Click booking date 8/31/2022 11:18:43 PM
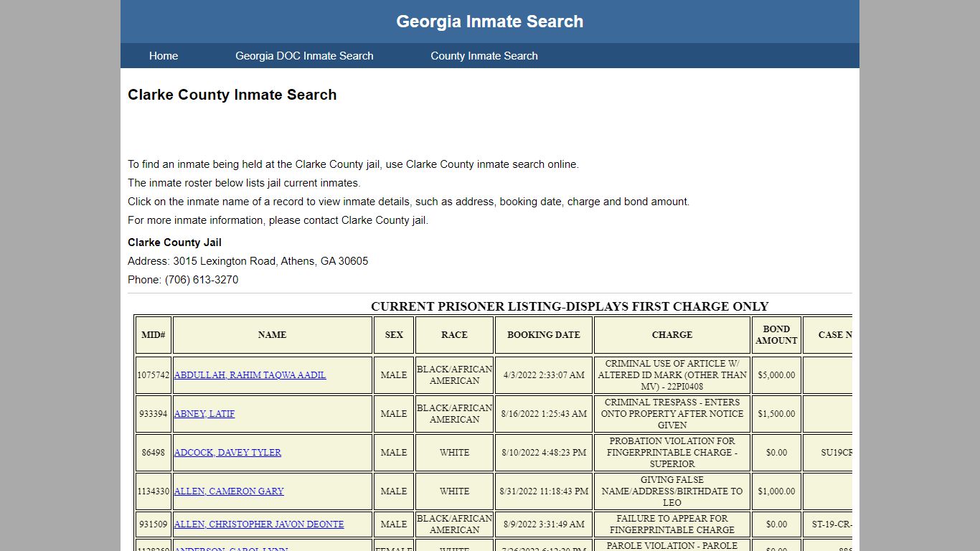This screenshot has height=551, width=980. (x=544, y=491)
